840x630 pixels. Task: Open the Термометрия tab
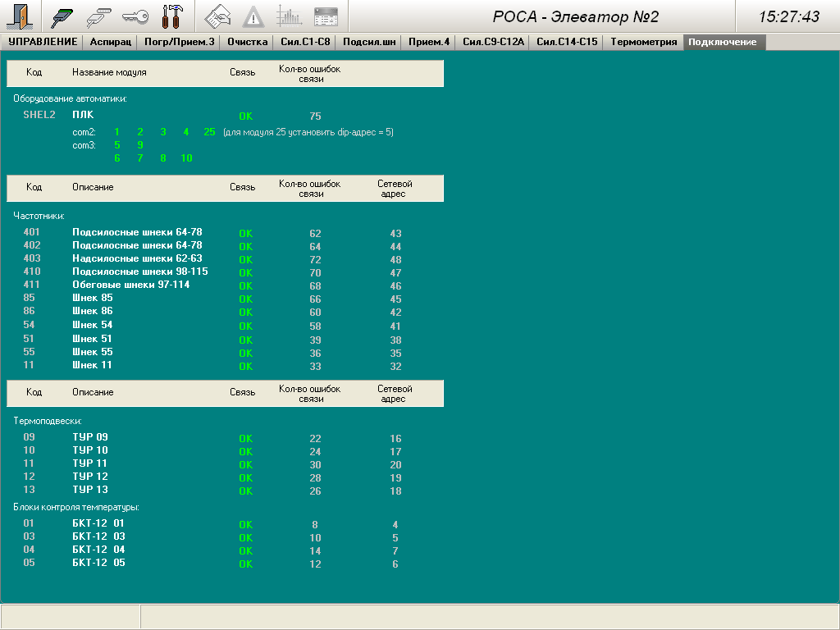[643, 42]
